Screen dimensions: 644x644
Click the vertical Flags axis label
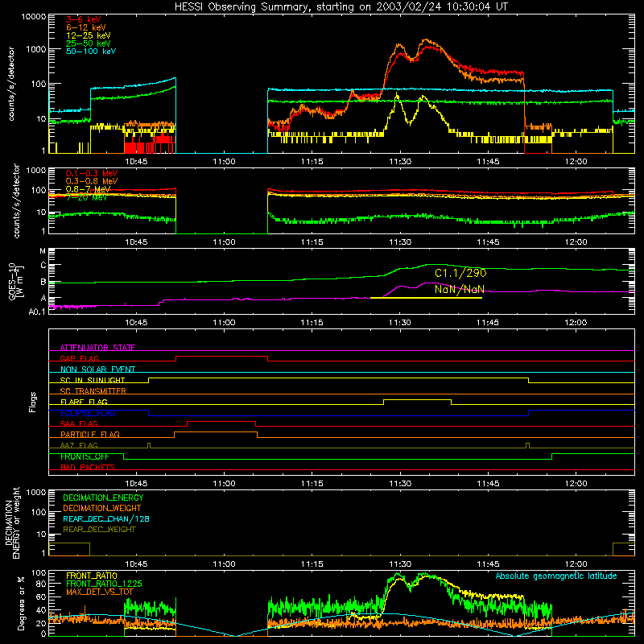coord(33,402)
